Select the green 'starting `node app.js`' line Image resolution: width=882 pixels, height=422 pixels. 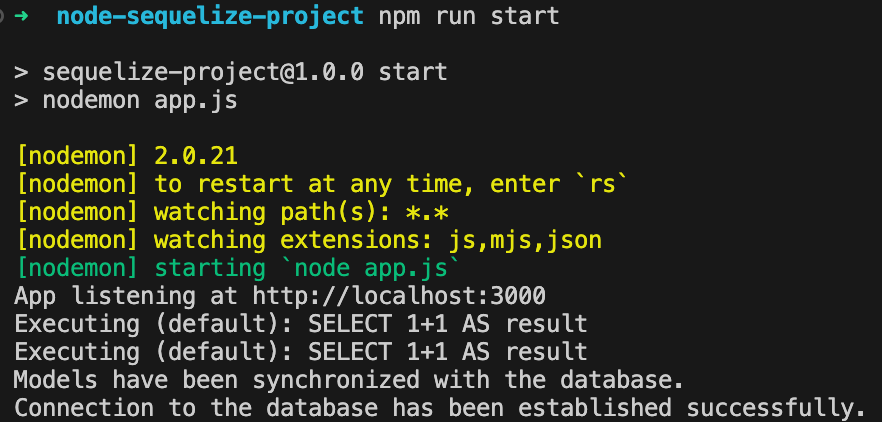239,268
